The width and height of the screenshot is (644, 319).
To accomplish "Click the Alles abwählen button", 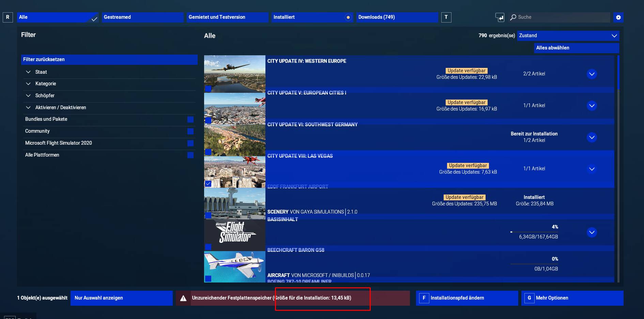I will click(x=576, y=48).
